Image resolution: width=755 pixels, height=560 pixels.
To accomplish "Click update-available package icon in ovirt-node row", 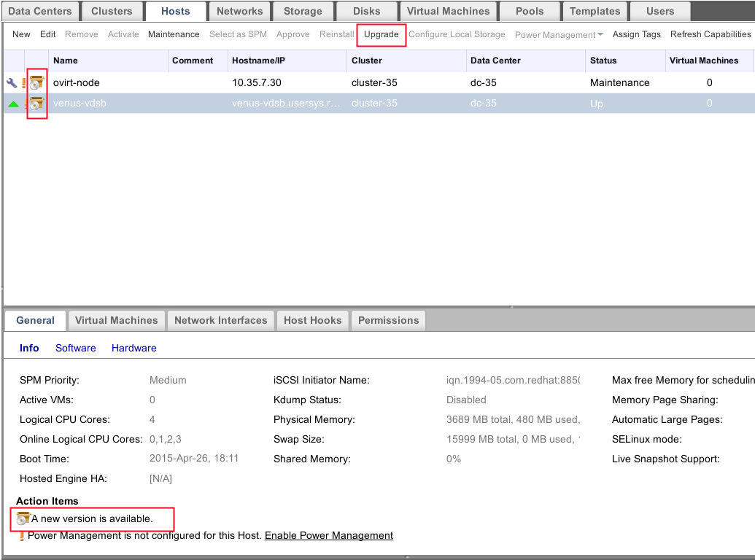I will point(36,83).
